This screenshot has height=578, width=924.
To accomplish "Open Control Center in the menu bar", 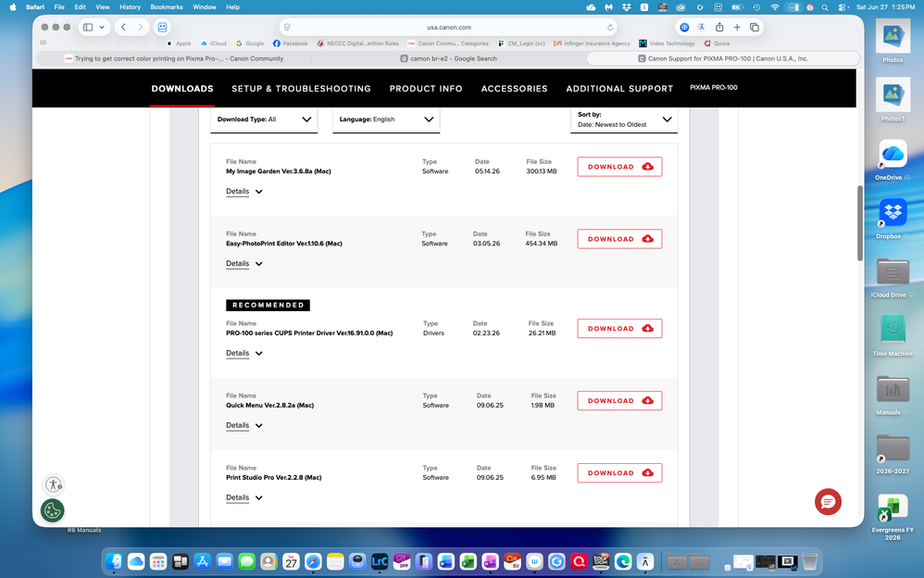I will pos(842,7).
